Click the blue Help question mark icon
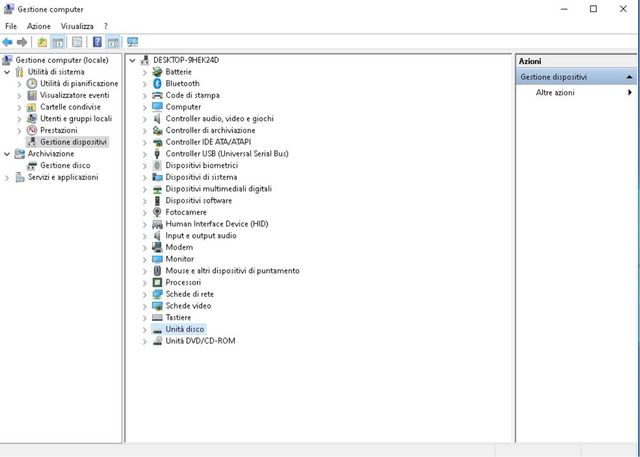The image size is (640, 457). [97, 42]
